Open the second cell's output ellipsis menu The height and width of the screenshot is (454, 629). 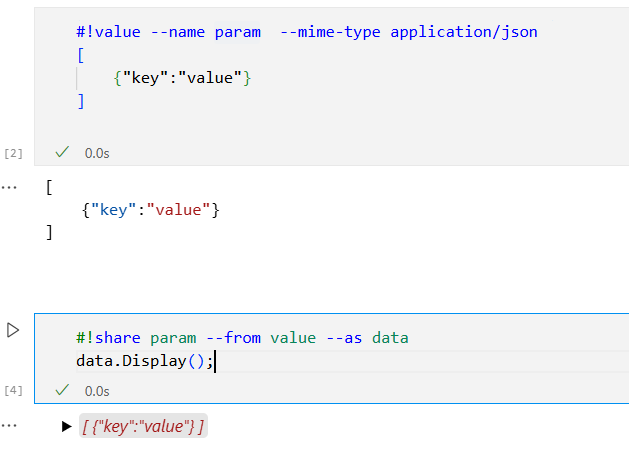[9, 425]
